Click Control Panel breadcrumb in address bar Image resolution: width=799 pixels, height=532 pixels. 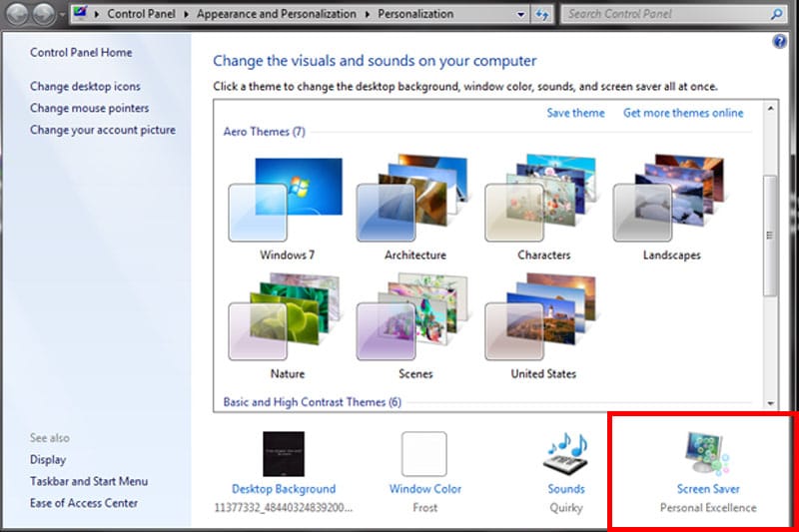(141, 14)
